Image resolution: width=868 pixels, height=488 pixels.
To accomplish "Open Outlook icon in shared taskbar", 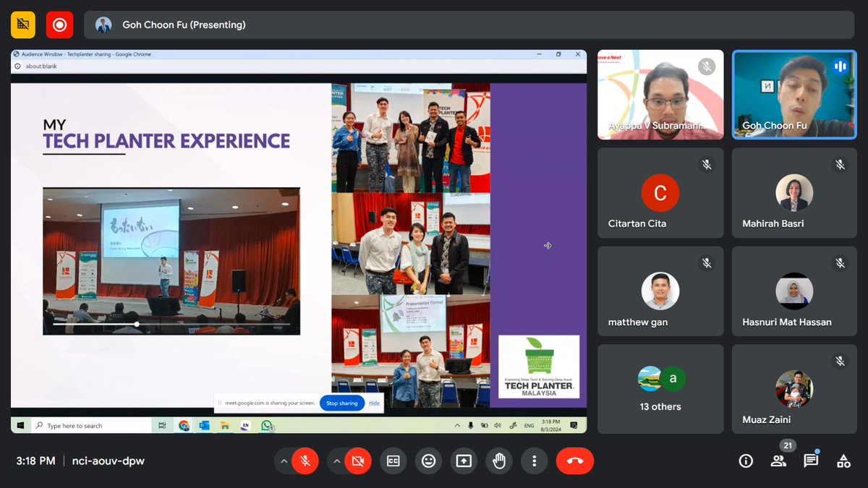I will coord(204,426).
